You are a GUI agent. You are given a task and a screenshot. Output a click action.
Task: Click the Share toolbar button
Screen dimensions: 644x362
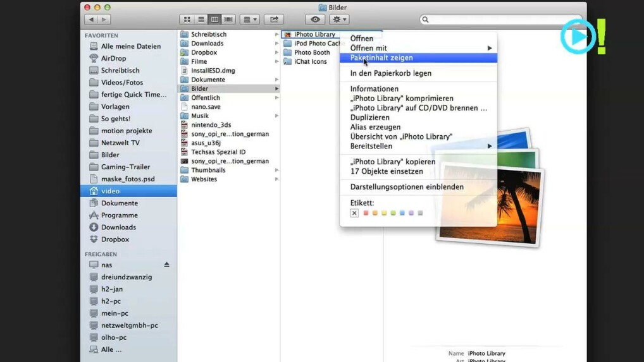274,20
